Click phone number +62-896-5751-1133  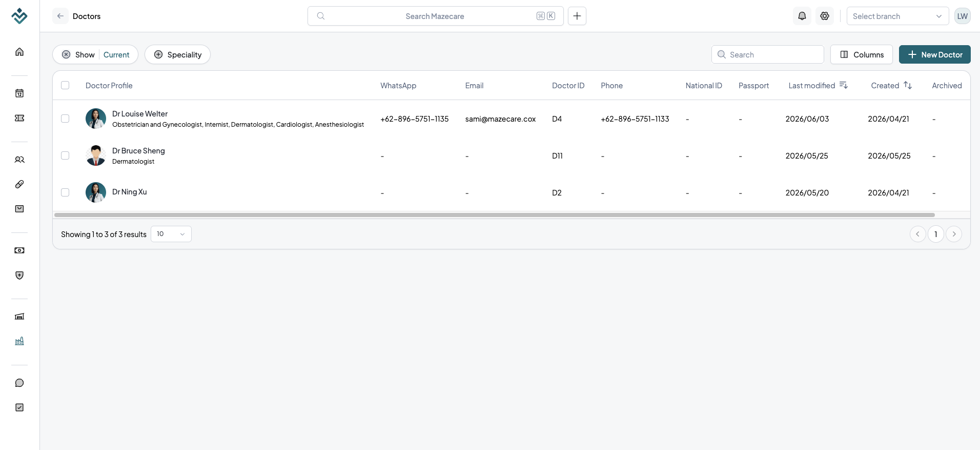[635, 119]
